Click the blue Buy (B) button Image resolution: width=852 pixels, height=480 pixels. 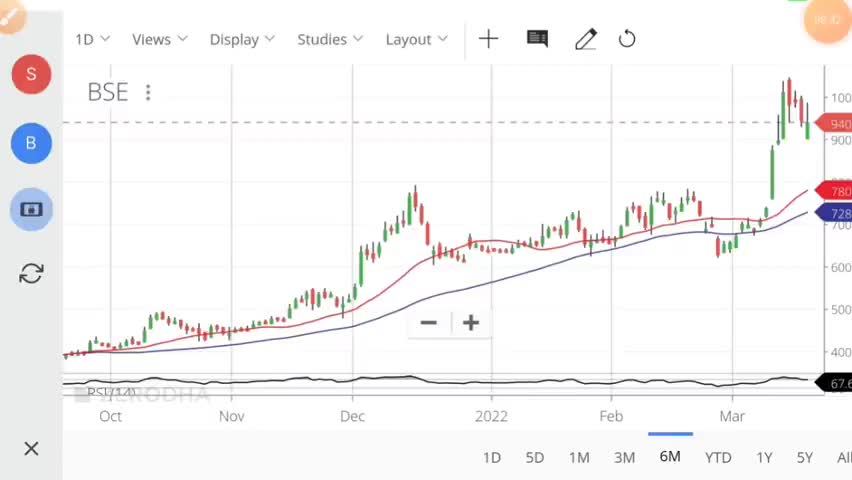click(31, 143)
